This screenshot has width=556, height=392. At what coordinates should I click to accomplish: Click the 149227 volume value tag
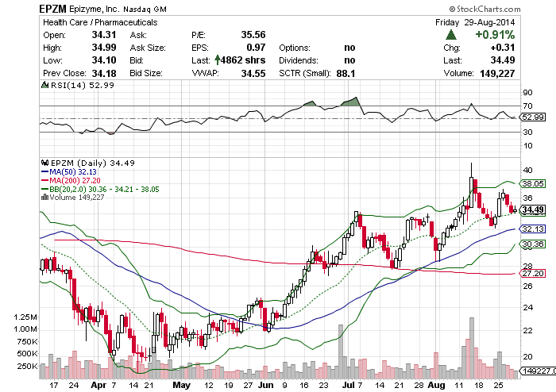point(538,371)
